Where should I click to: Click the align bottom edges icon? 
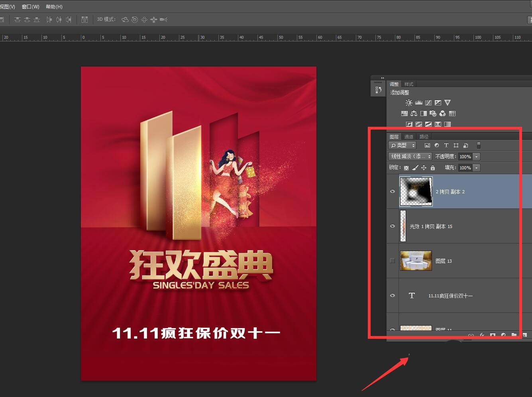(x=37, y=19)
